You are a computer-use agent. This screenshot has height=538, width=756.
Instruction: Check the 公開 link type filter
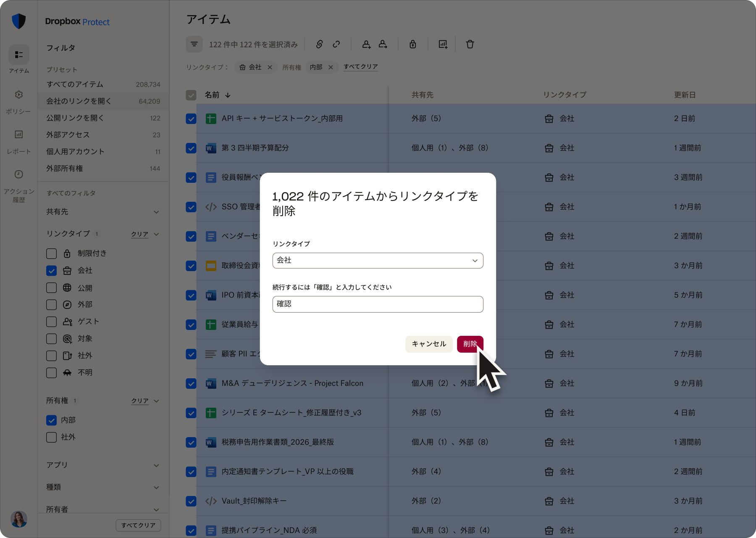click(51, 288)
